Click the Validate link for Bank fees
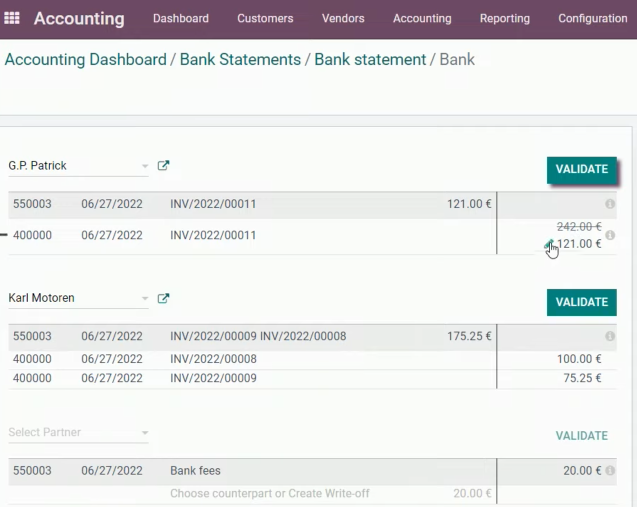 coord(582,436)
